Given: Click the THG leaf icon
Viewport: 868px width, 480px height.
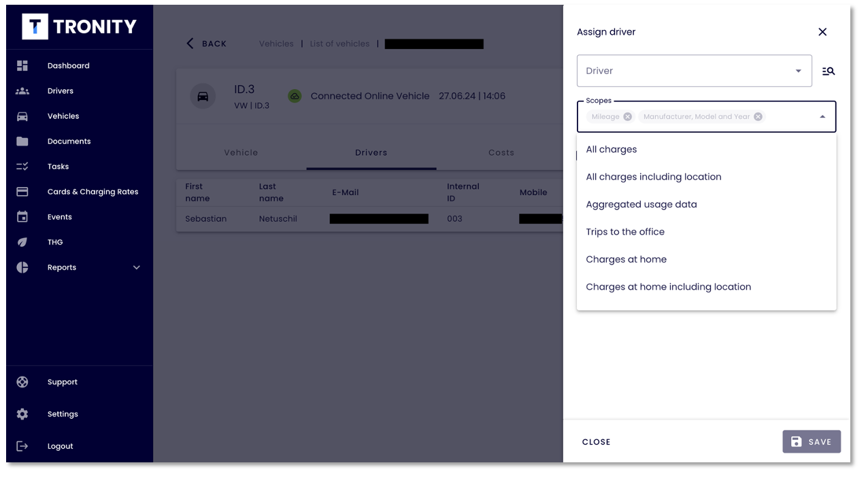Looking at the screenshot, I should click(22, 242).
